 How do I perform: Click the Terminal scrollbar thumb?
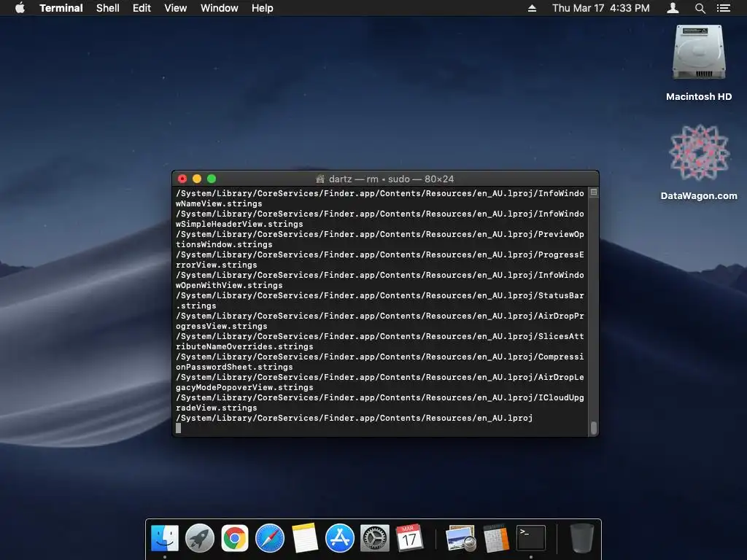coord(594,428)
